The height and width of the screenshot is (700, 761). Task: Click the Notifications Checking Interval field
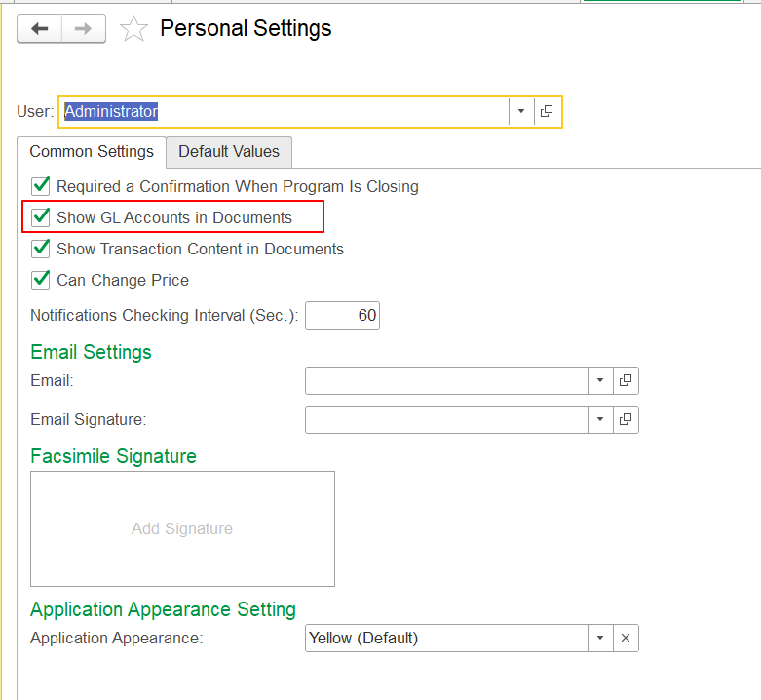[x=342, y=316]
